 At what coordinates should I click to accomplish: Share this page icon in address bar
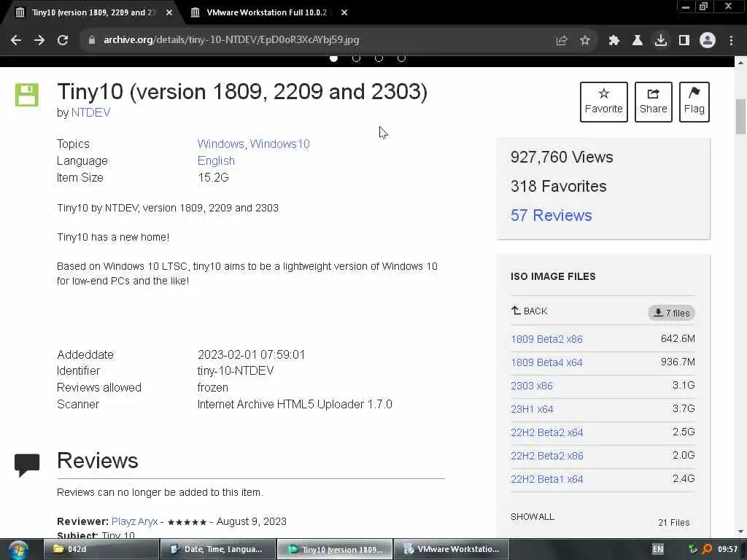pos(562,41)
